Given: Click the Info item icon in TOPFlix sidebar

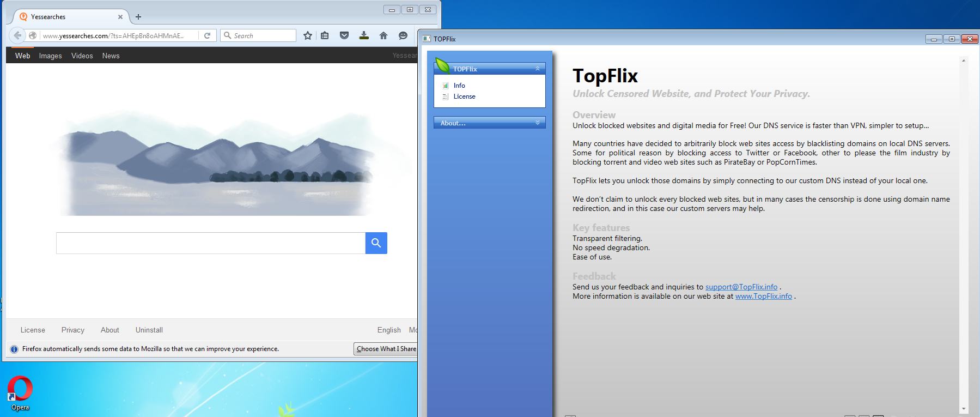Looking at the screenshot, I should coord(446,86).
